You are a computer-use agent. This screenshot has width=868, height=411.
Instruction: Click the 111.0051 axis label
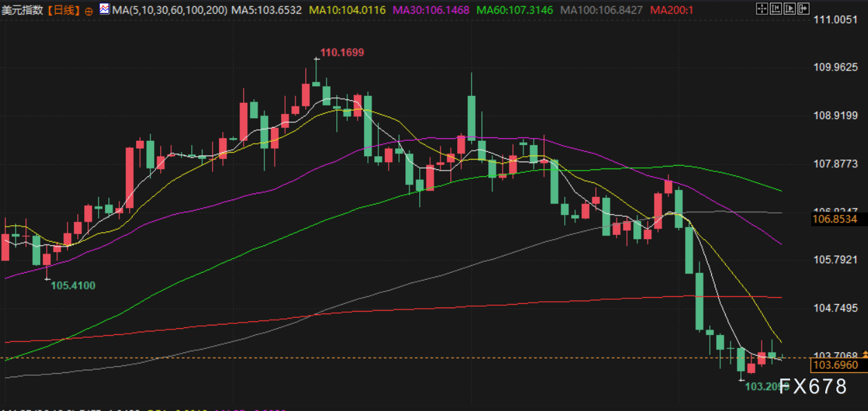point(836,20)
